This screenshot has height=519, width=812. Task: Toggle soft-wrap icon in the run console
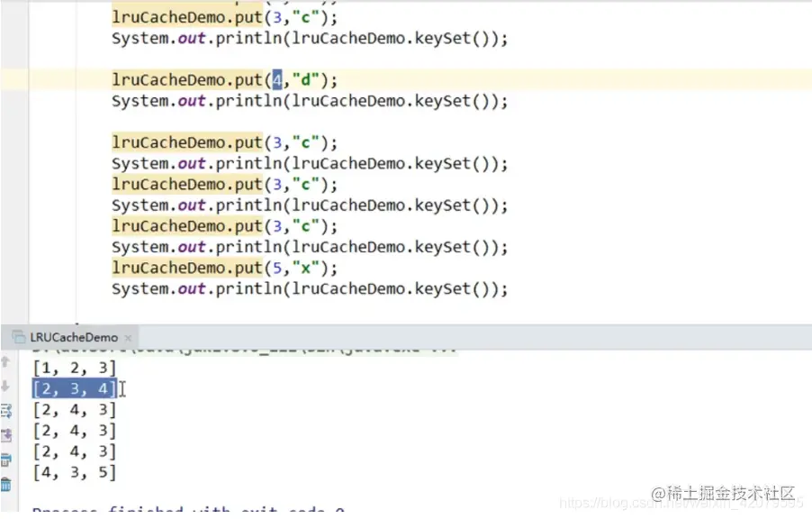point(6,411)
